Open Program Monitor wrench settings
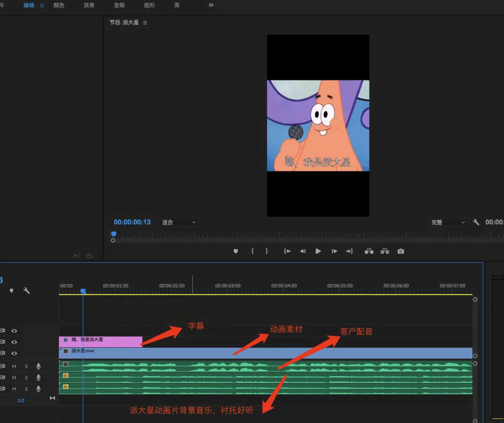504x423 pixels. [x=476, y=222]
